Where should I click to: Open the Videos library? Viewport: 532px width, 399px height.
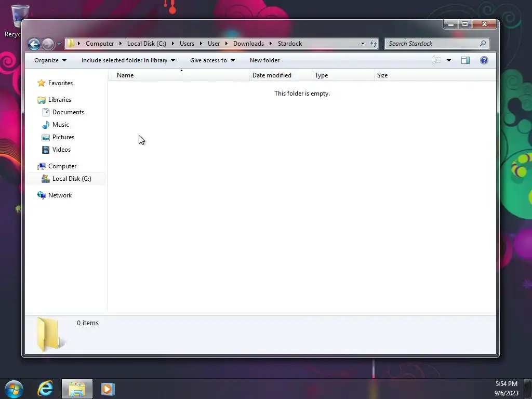click(61, 150)
